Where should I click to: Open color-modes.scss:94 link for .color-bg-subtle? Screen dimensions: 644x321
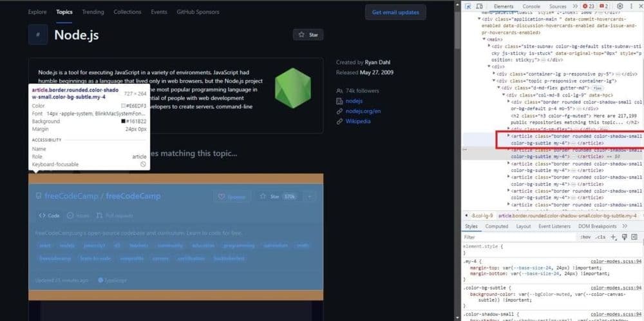tap(616, 287)
